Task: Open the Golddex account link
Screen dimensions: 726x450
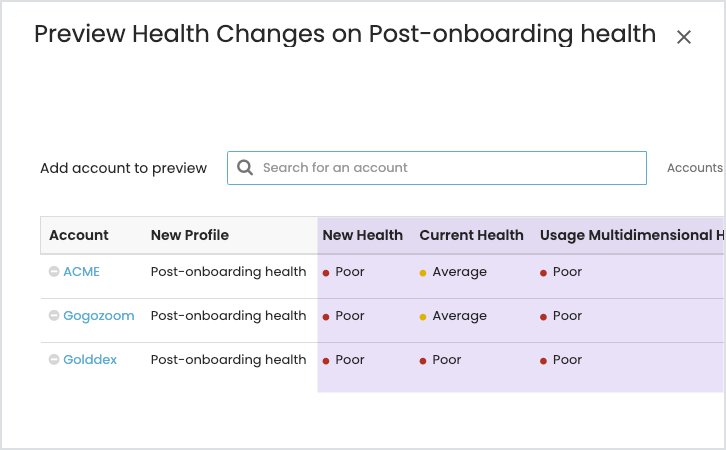Action: 90,360
